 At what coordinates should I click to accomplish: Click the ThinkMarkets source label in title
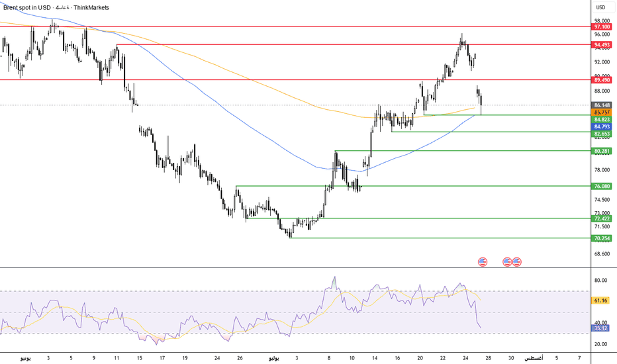point(91,7)
